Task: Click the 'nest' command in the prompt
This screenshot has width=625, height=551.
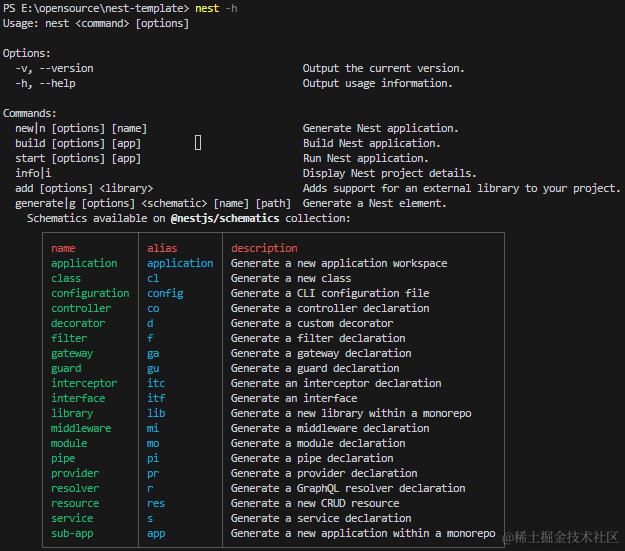Action: 207,8
